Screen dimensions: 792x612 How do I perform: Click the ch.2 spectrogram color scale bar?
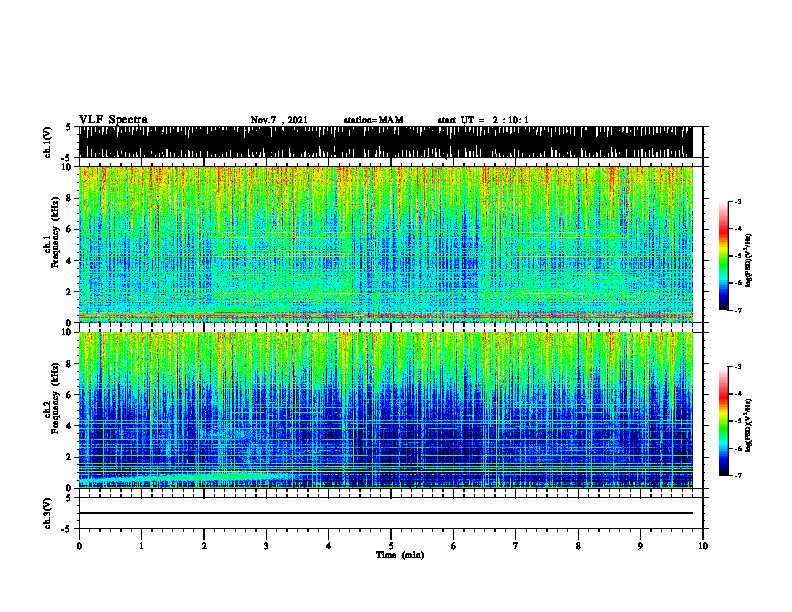pos(723,421)
